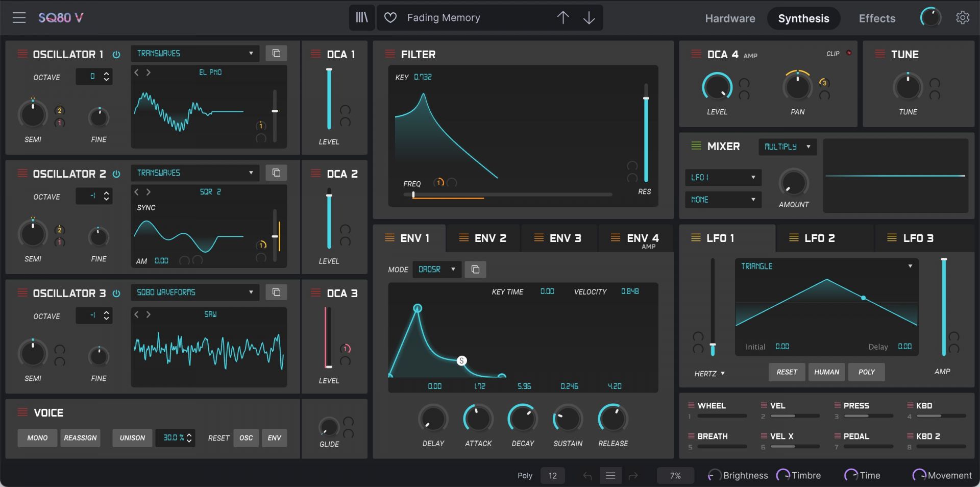Toggle LFO 1 HUMAN option

(826, 372)
